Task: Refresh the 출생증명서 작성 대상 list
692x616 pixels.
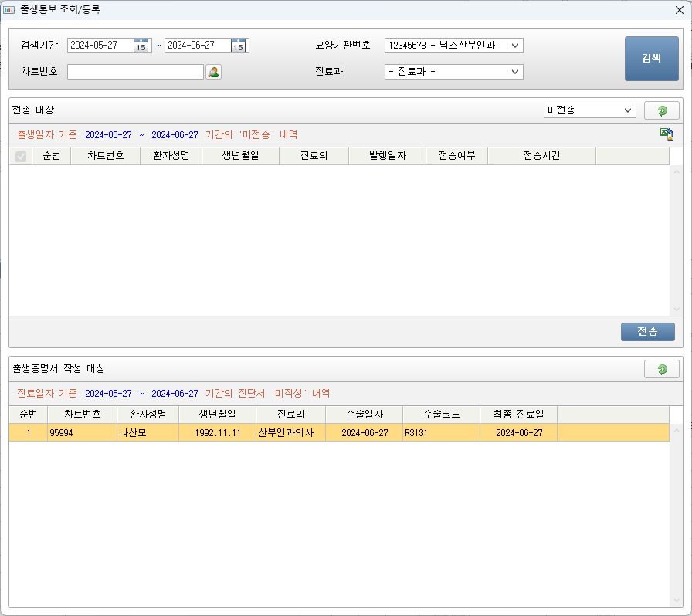Action: 661,369
